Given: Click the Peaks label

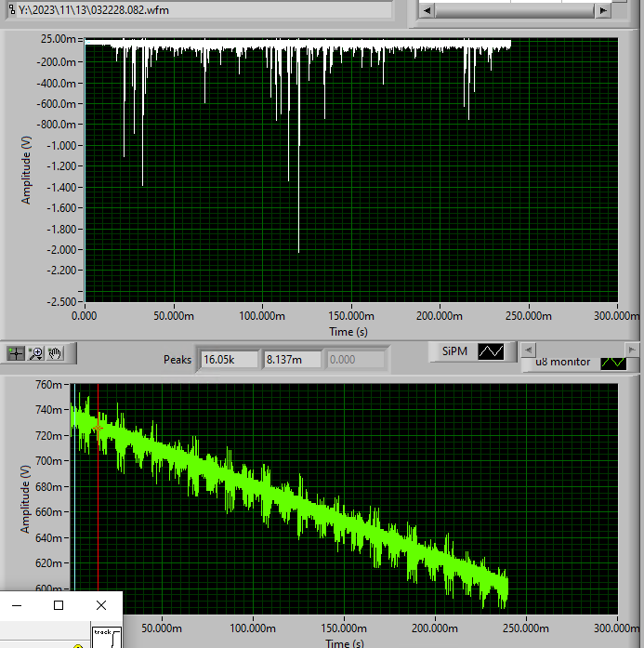Looking at the screenshot, I should (177, 360).
